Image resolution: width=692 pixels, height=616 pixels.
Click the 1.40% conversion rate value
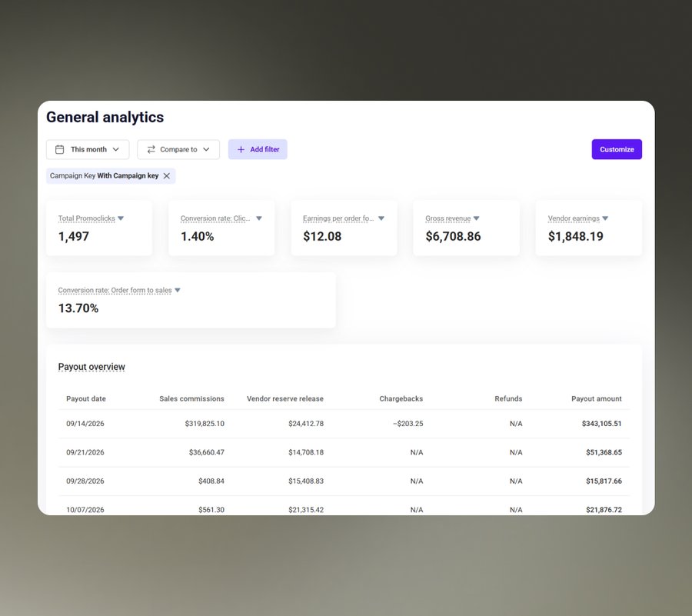coord(198,237)
